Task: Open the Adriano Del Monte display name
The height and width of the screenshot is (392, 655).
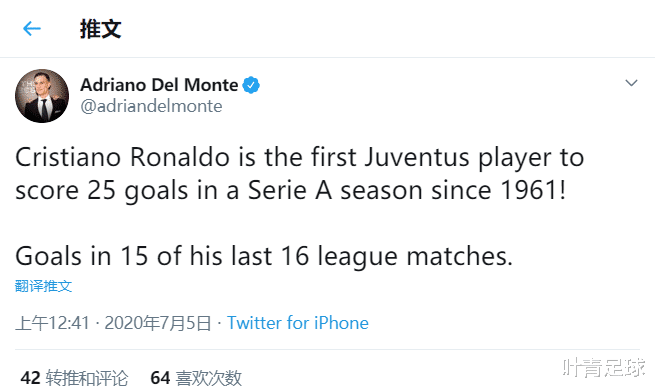Action: (x=159, y=85)
